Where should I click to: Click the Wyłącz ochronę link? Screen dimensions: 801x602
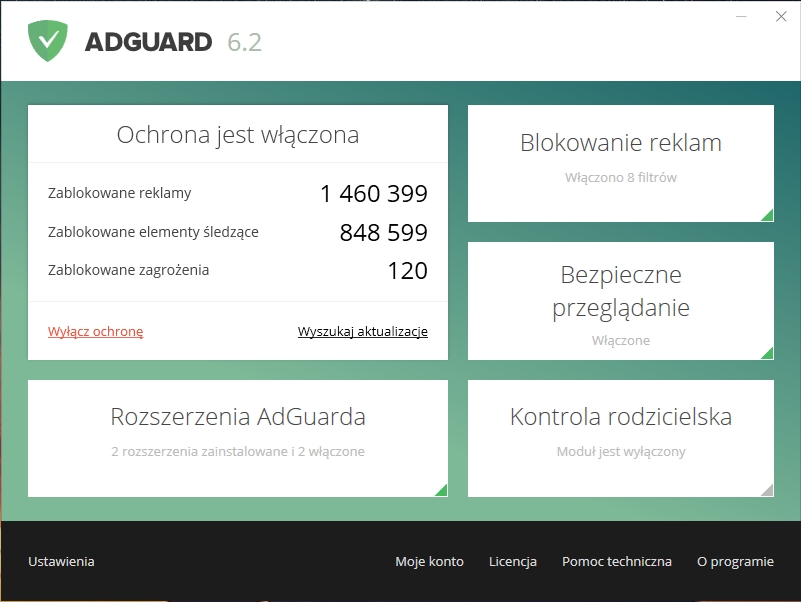point(96,332)
